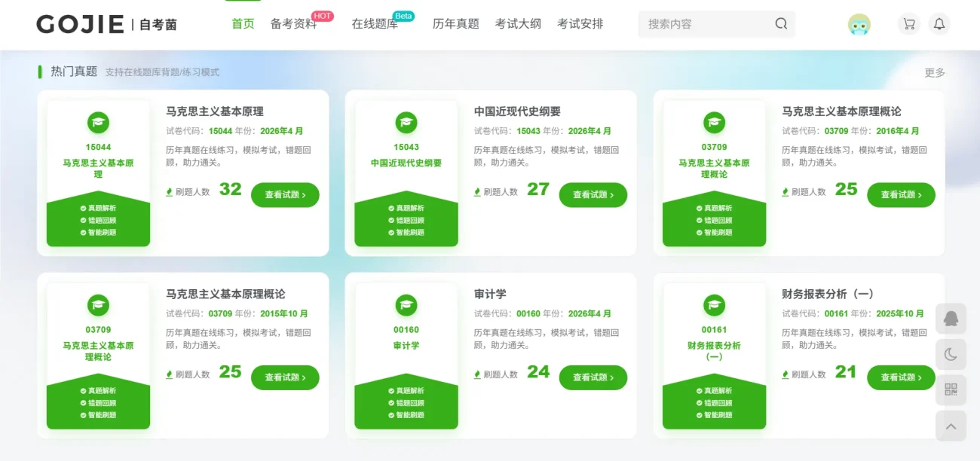This screenshot has width=980, height=461.
Task: Click 智能刷题 on the 15044 card
Action: click(x=98, y=233)
